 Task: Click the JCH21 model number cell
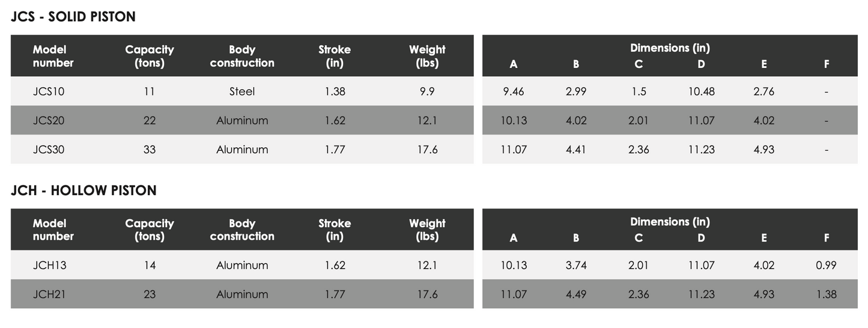coord(49,294)
